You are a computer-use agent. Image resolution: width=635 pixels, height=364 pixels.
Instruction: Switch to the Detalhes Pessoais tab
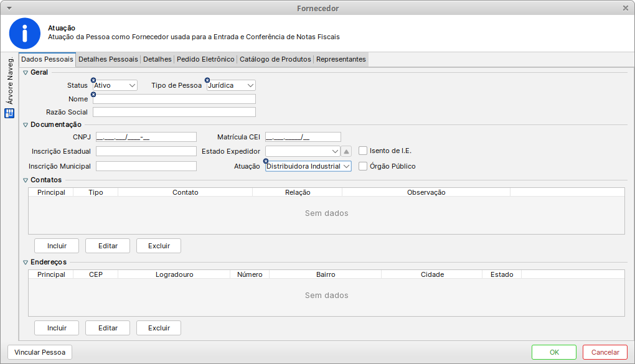[108, 59]
